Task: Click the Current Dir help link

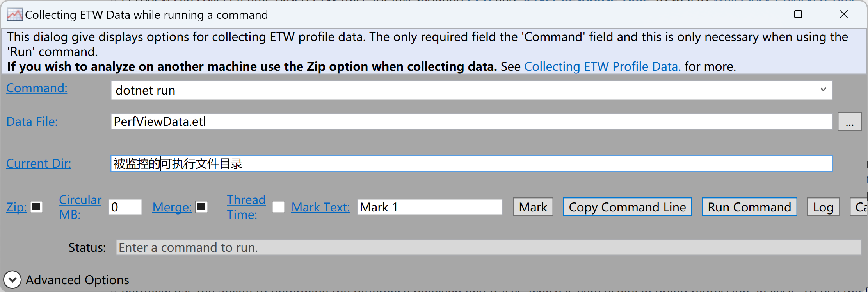Action: [39, 163]
